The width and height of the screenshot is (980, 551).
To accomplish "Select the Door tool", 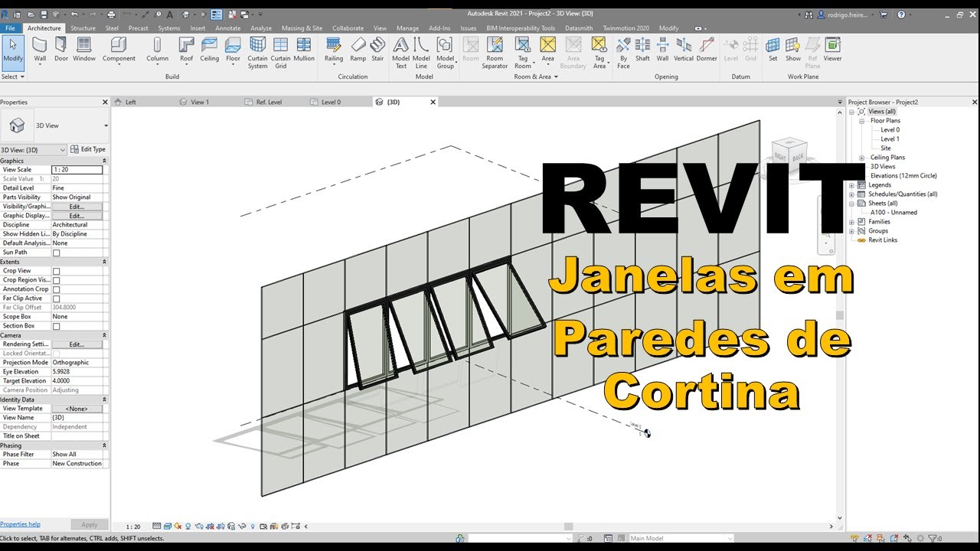I will point(61,49).
